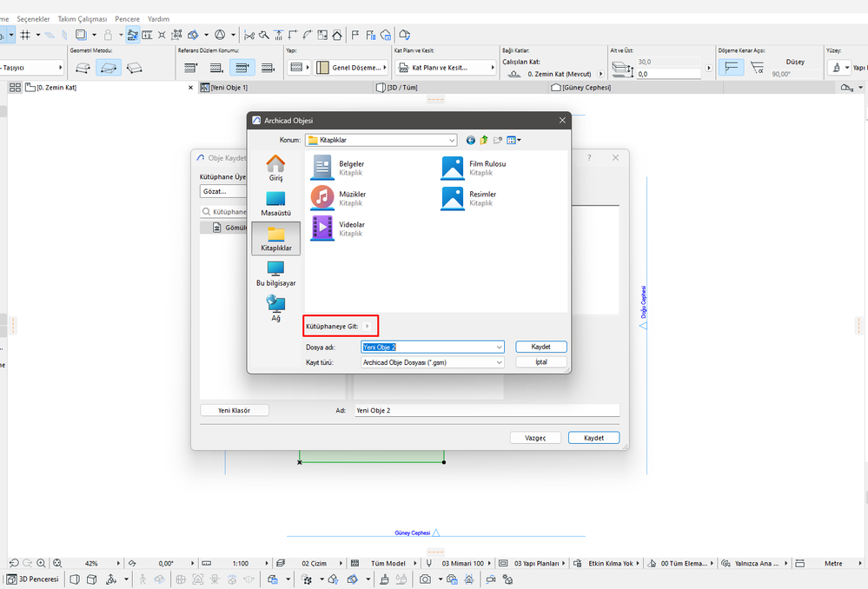Open the Belgeler library
The image size is (868, 589).
click(338, 168)
